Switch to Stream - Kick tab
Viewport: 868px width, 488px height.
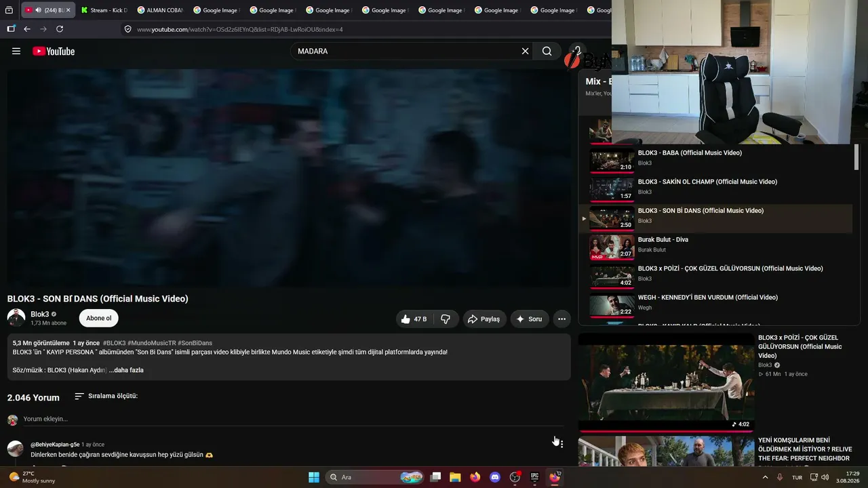[103, 10]
